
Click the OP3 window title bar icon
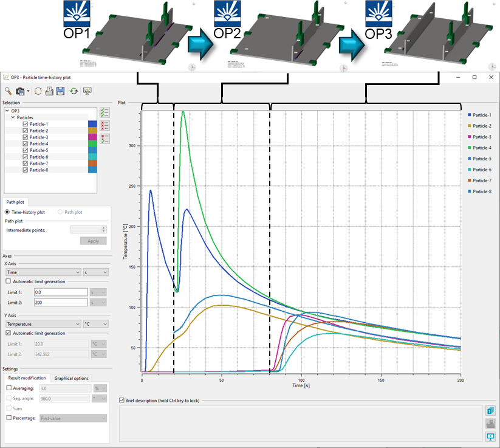click(5, 77)
